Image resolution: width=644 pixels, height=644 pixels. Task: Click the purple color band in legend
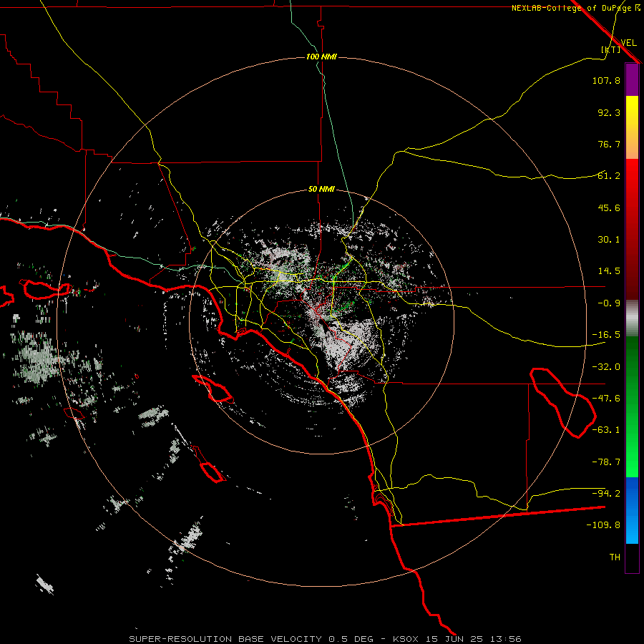(x=632, y=79)
